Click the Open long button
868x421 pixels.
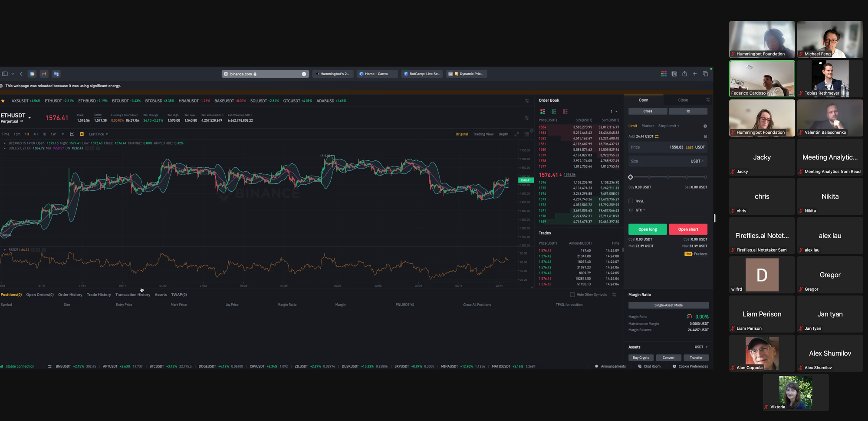647,229
